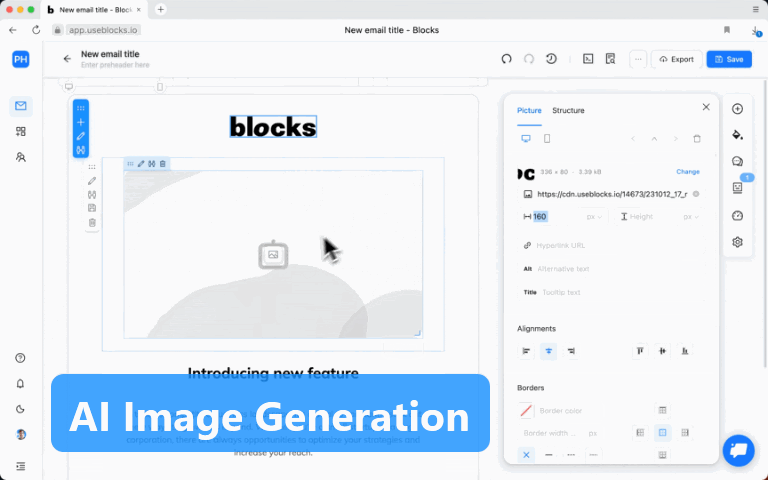Select the blocks logo image
Screen dimensions: 768x480
(273, 127)
